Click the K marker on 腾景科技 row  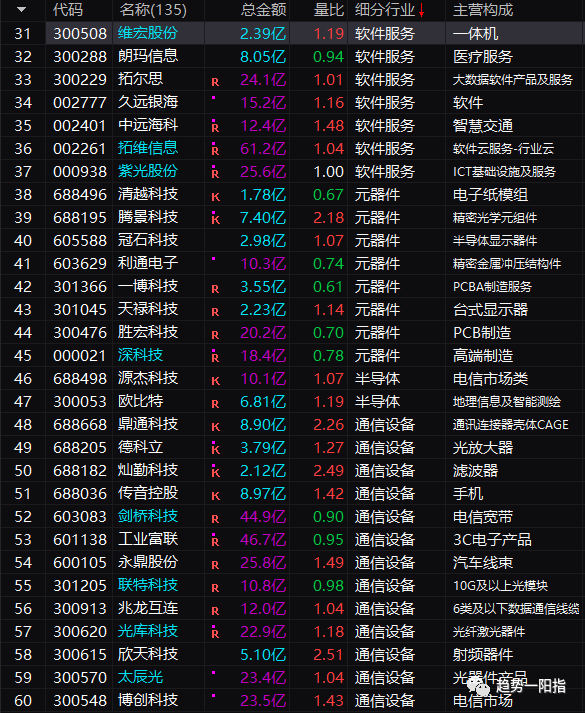tap(215, 220)
